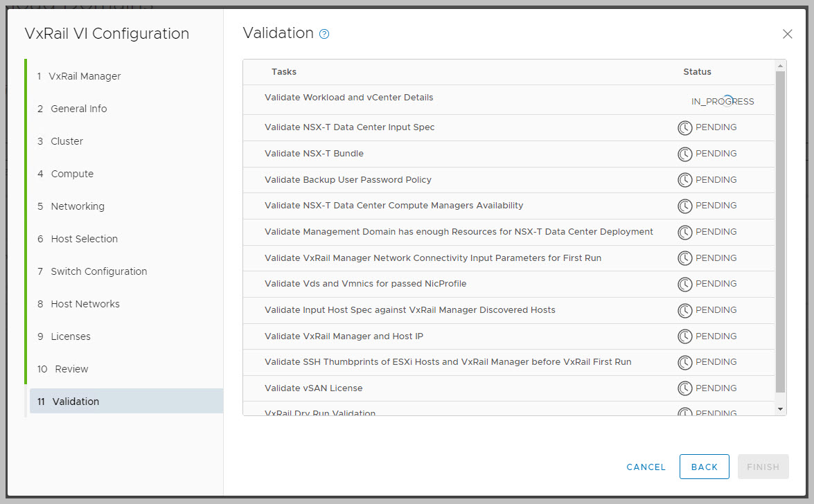Click pending clock icon for vSAN License
Screen dimensions: 814x504
(x=684, y=388)
